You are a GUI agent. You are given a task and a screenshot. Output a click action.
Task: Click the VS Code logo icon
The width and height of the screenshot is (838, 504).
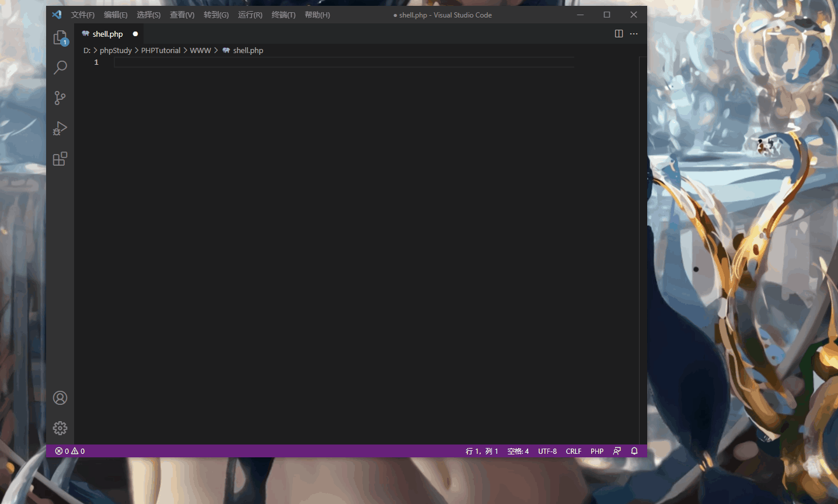(57, 15)
